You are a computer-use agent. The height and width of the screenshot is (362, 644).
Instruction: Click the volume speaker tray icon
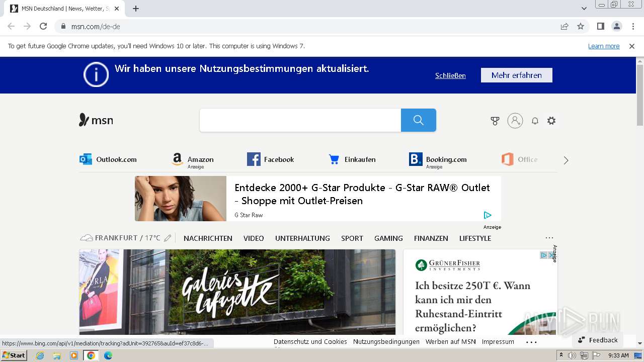pos(572,355)
